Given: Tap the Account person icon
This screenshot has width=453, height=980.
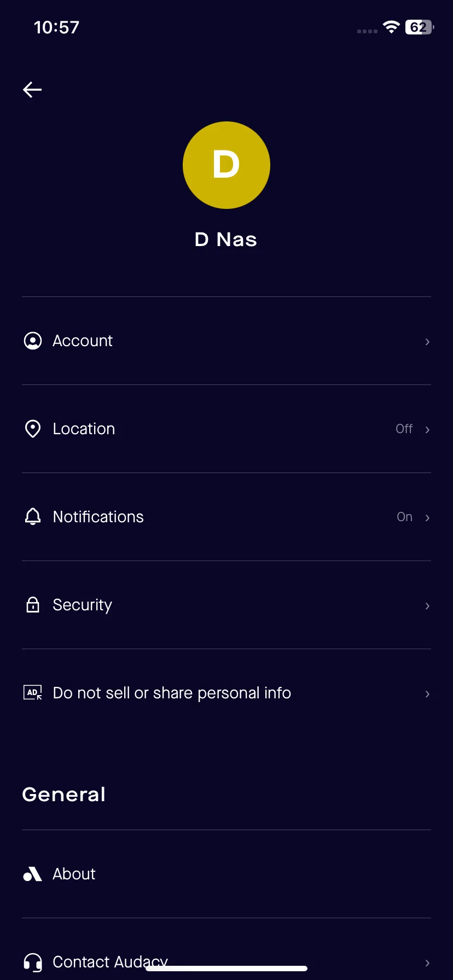Looking at the screenshot, I should click(x=33, y=341).
